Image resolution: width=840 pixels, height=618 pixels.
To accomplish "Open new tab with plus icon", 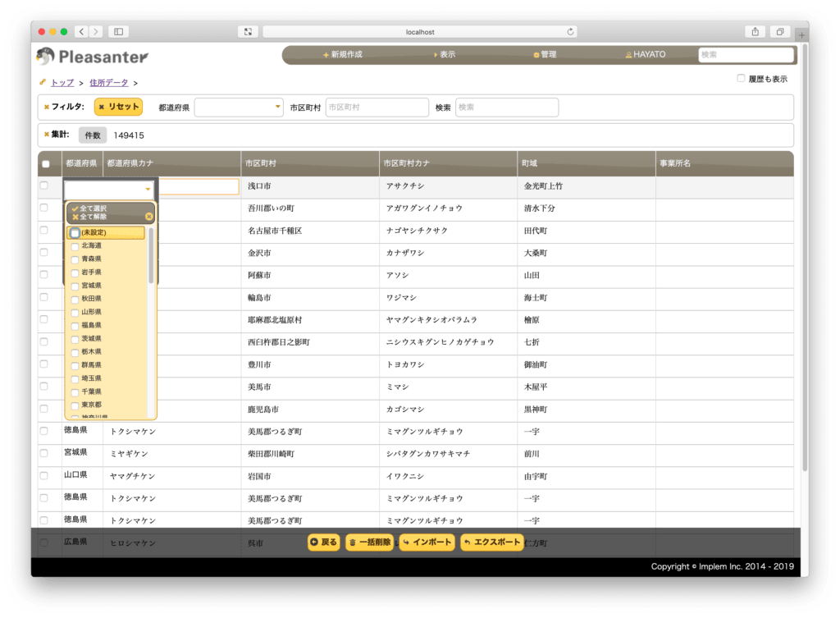I will pyautogui.click(x=801, y=34).
